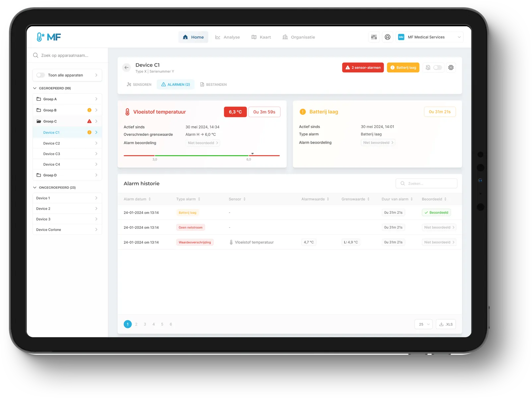
Task: Open the filter sliders settings icon
Action: pyautogui.click(x=374, y=37)
